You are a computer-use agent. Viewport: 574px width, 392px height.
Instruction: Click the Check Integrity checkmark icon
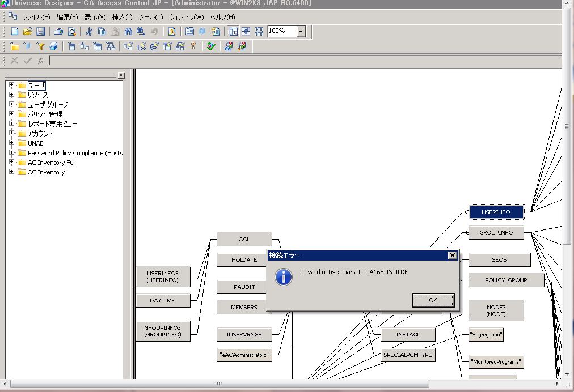pos(211,46)
